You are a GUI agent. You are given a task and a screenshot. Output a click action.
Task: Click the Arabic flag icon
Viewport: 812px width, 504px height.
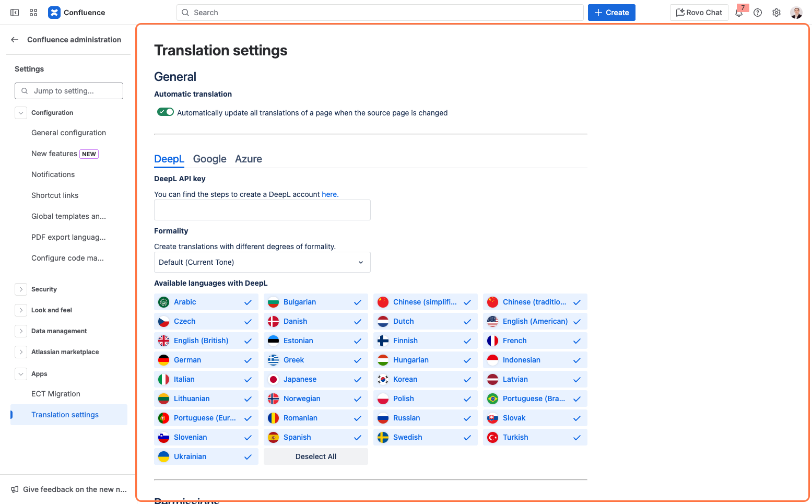point(163,302)
